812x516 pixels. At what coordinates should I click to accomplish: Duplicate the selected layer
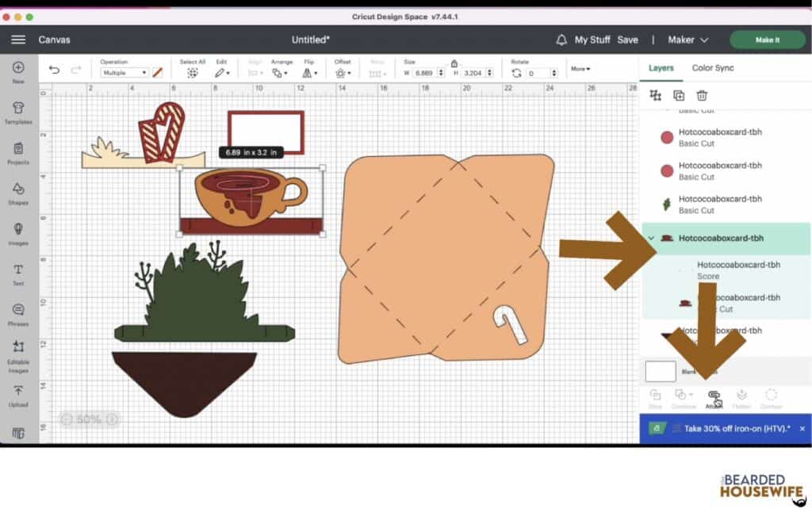coord(679,96)
